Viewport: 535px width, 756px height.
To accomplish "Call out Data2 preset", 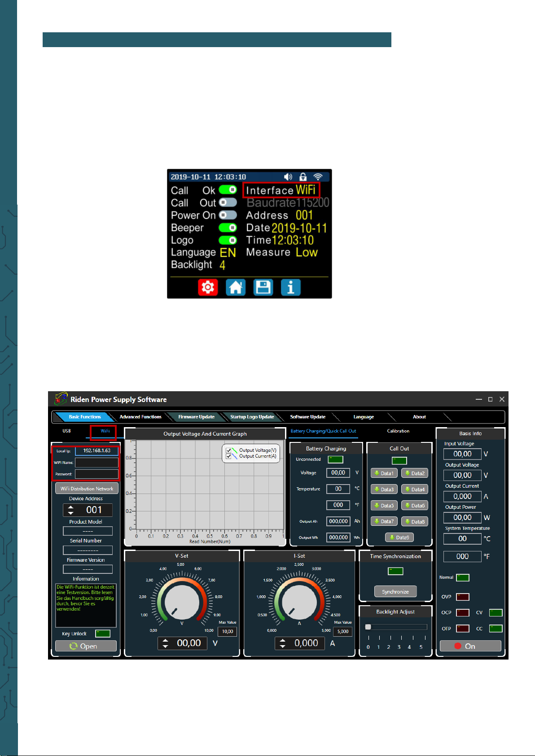I will [415, 473].
